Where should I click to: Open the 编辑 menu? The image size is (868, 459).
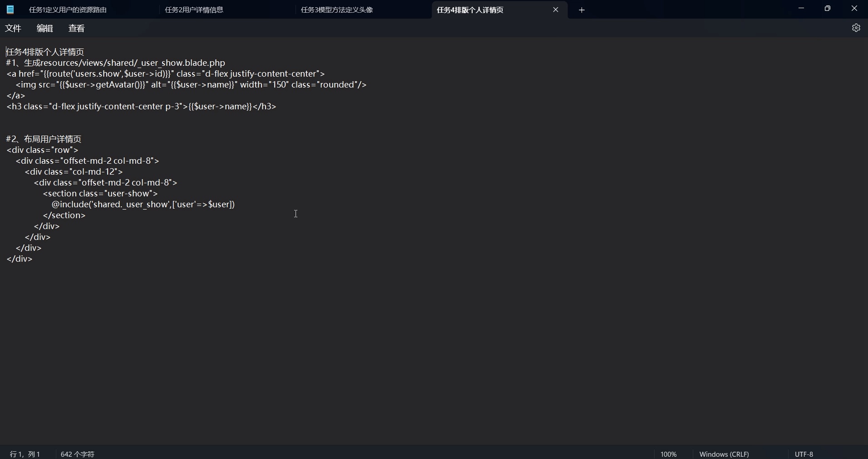tap(44, 28)
